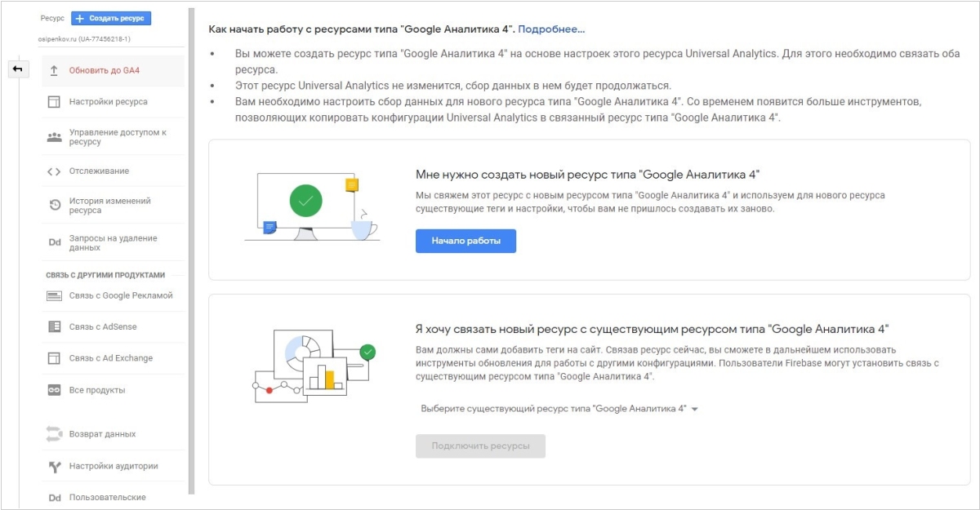Click the Подключить ресурсы button
The image size is (980, 510).
tap(480, 446)
